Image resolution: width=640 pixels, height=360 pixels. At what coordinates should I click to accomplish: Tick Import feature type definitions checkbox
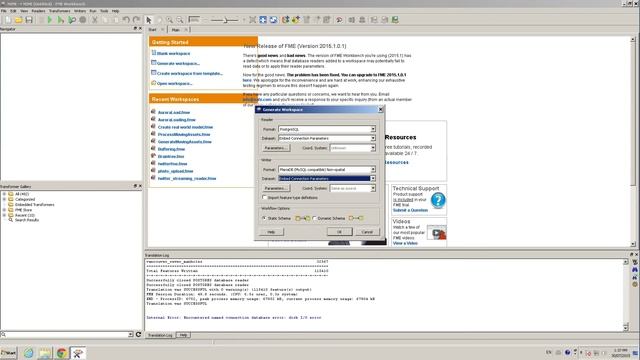click(x=264, y=198)
